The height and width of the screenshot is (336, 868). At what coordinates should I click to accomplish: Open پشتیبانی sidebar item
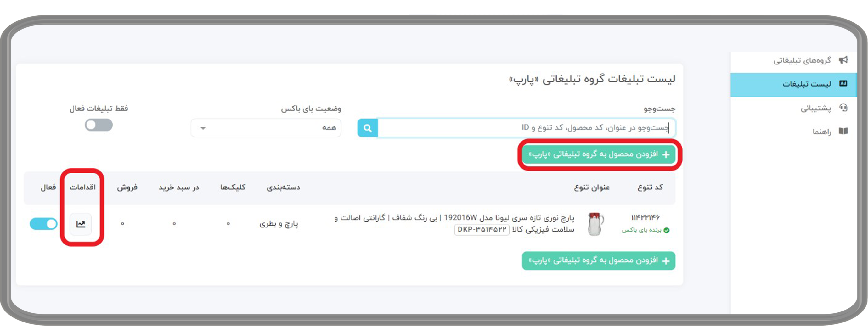click(x=794, y=108)
